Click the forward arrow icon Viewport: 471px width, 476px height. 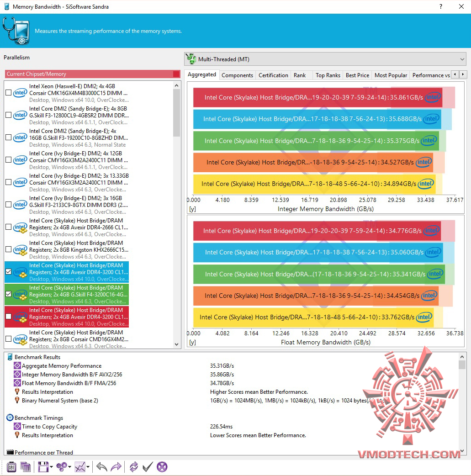(116, 466)
